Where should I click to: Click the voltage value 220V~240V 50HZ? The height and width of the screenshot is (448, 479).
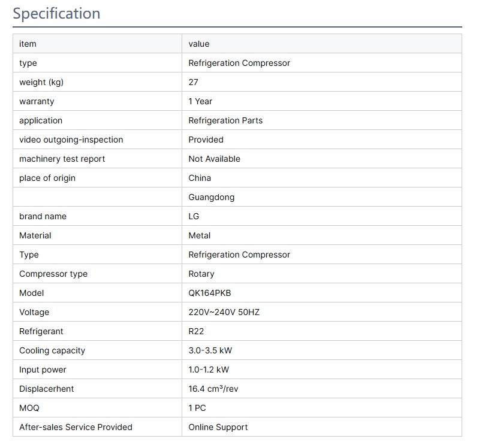tap(224, 312)
